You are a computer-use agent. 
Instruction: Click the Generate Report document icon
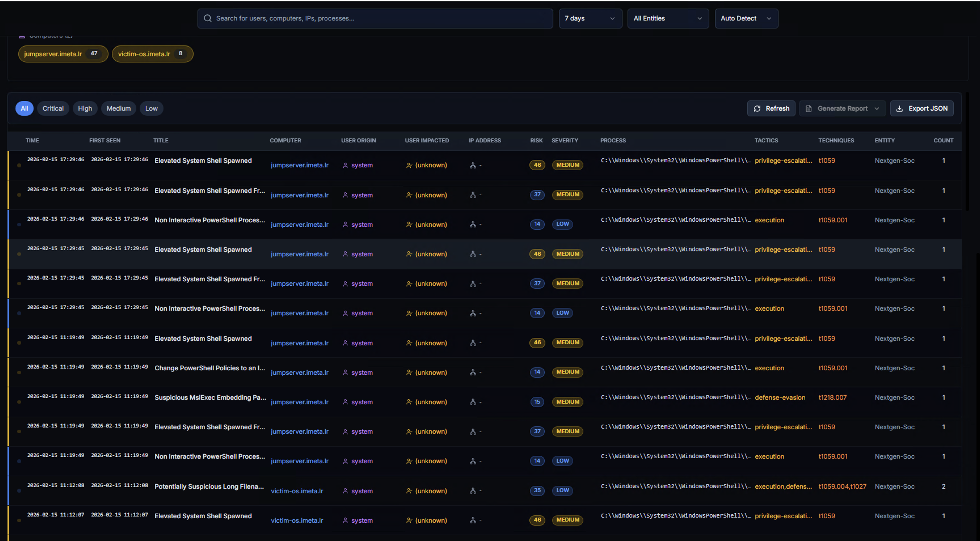click(808, 108)
